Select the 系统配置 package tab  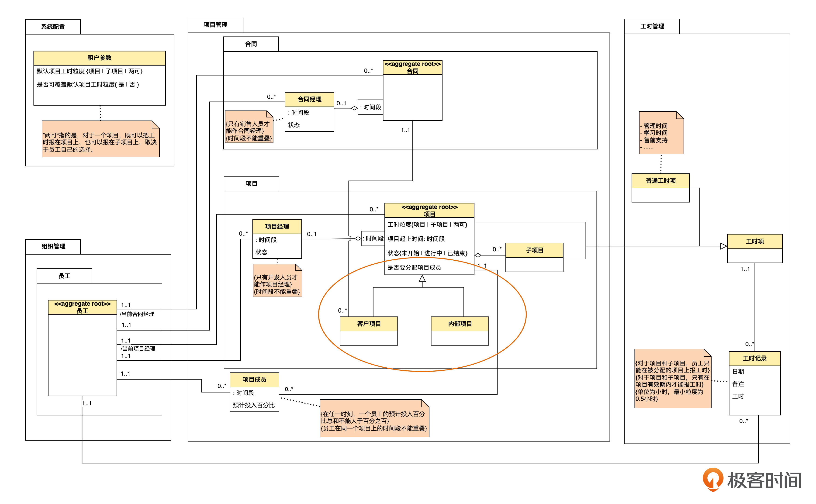pos(53,27)
